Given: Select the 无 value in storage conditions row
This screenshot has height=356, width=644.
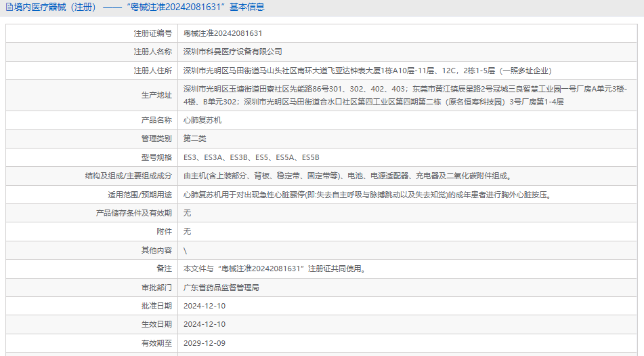Looking at the screenshot, I should click(x=188, y=213).
